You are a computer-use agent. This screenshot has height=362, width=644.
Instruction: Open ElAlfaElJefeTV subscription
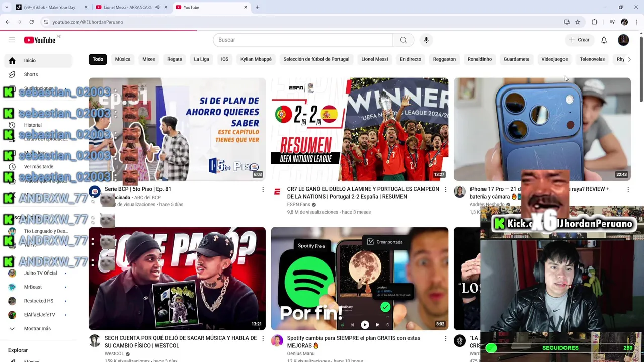pyautogui.click(x=39, y=315)
